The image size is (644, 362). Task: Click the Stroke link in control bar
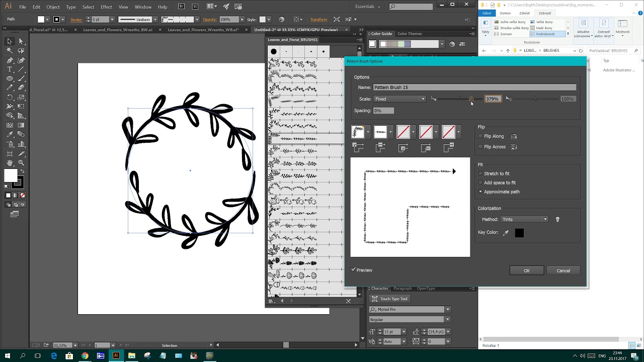[x=76, y=20]
